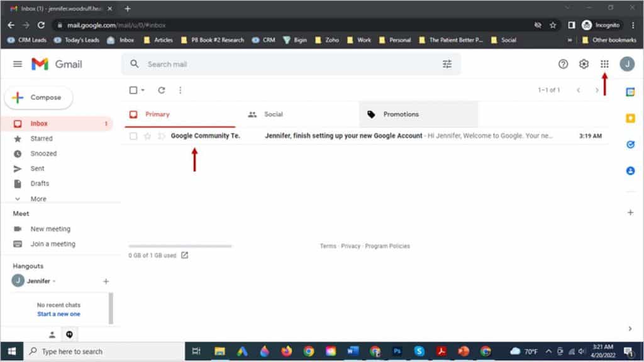
Task: Open the storage management external link icon
Action: click(x=184, y=255)
